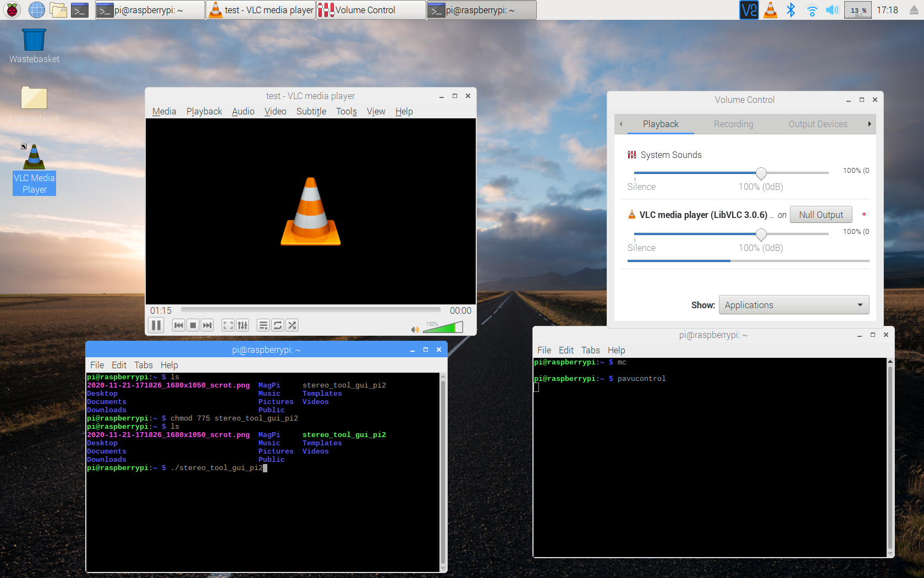The height and width of the screenshot is (578, 924).
Task: Skip to next media in VLC
Action: pyautogui.click(x=207, y=325)
